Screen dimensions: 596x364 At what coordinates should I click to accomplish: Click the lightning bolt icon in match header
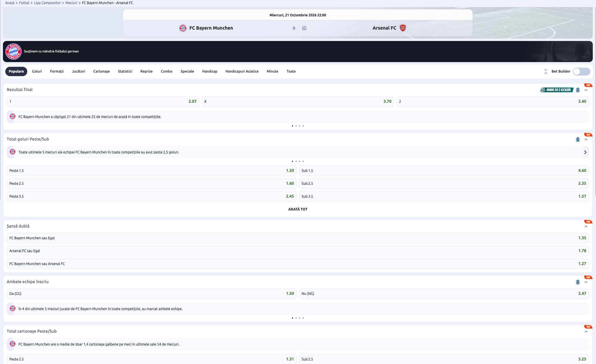point(294,28)
